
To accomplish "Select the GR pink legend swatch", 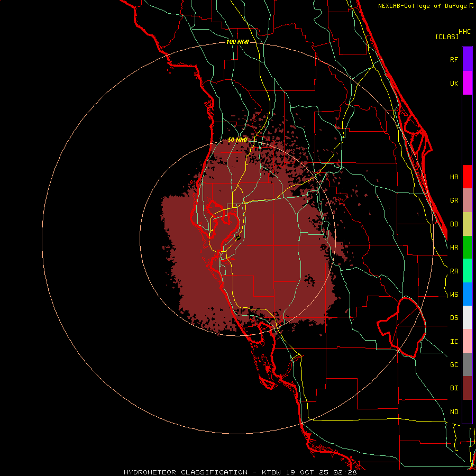I will [467, 200].
